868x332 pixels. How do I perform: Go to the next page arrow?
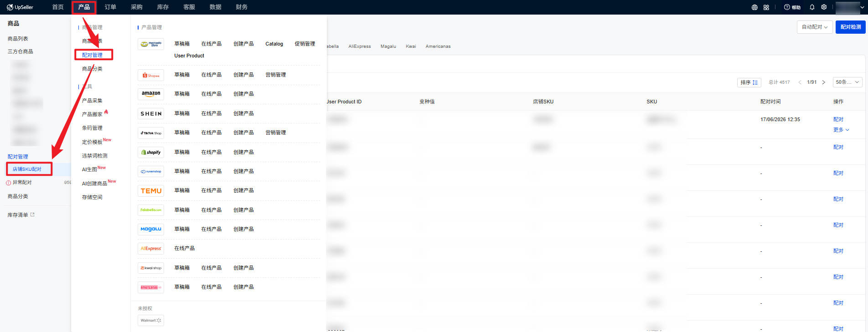tap(824, 82)
